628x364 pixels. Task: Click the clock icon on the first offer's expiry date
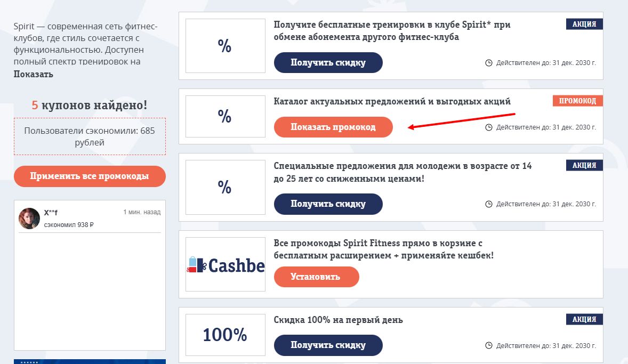489,63
